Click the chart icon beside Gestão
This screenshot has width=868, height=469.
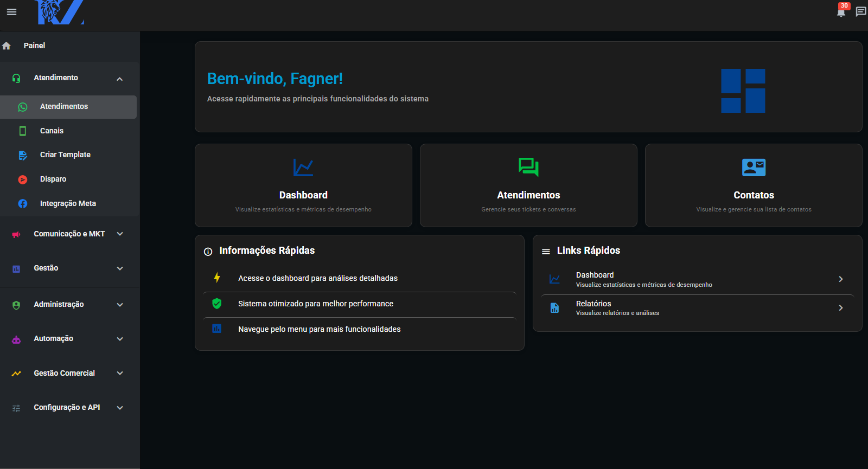click(x=16, y=268)
